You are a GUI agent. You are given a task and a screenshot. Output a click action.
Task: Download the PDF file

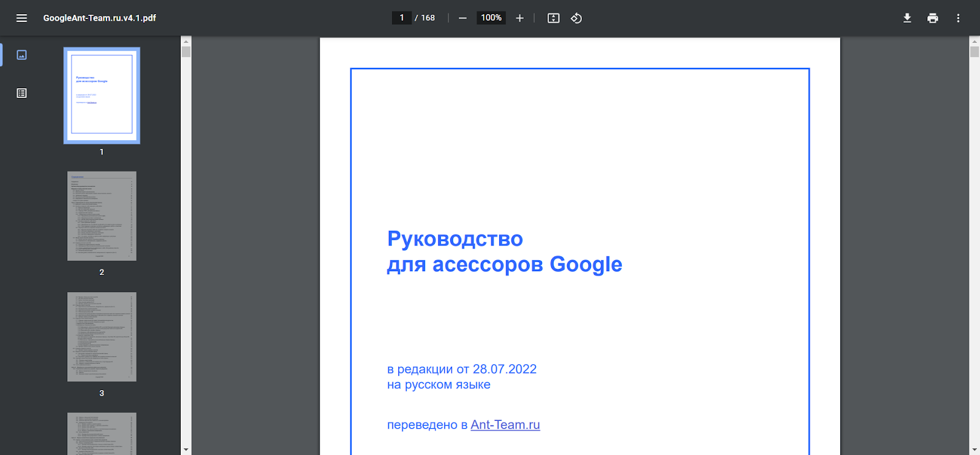pyautogui.click(x=907, y=18)
